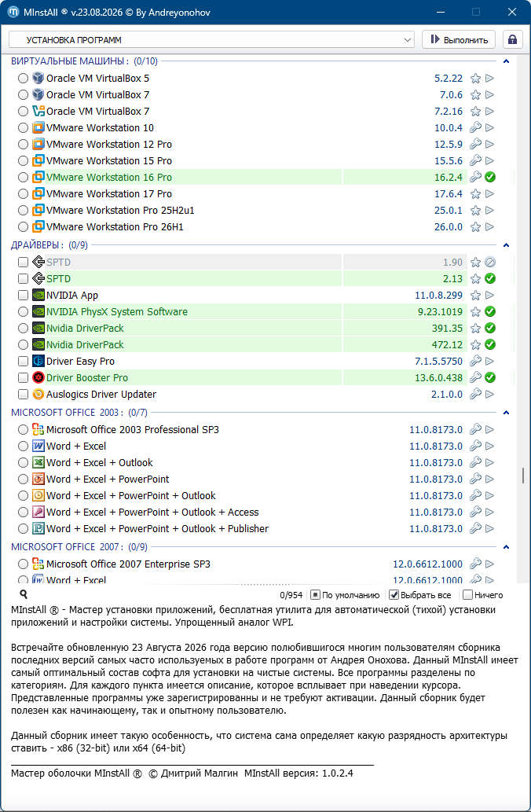Click play arrow for VirtualBox 7.2.16
Image resolution: width=531 pixels, height=812 pixels.
(489, 112)
